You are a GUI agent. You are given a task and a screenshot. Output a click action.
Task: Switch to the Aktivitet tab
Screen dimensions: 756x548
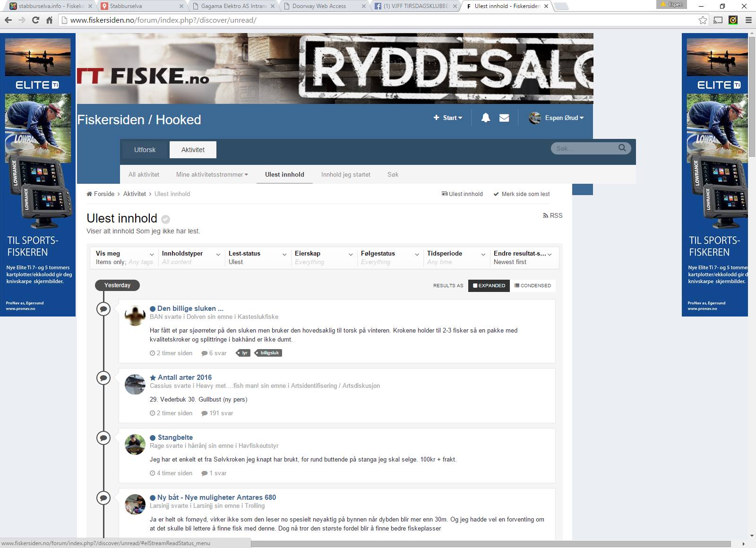pyautogui.click(x=193, y=150)
